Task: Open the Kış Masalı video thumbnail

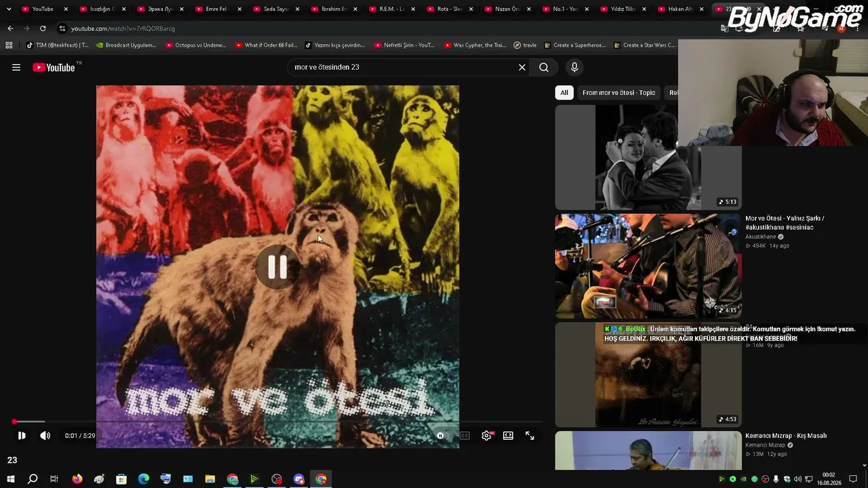Action: (x=648, y=450)
